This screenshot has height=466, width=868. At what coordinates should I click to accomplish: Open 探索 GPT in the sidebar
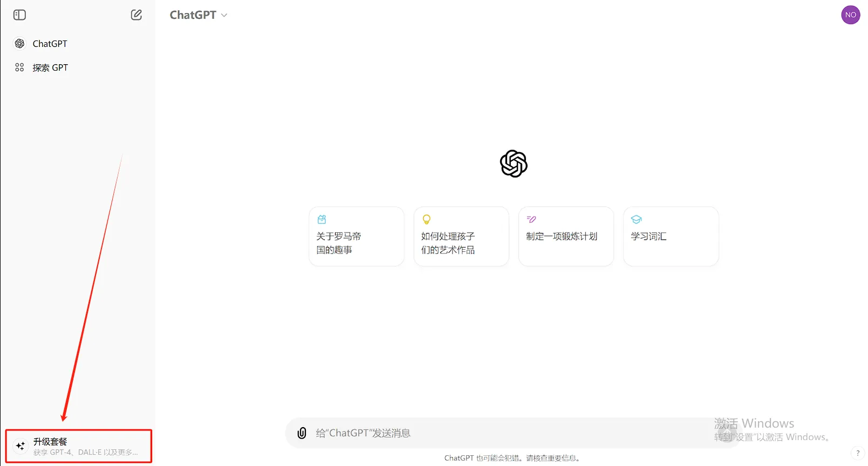click(78, 67)
